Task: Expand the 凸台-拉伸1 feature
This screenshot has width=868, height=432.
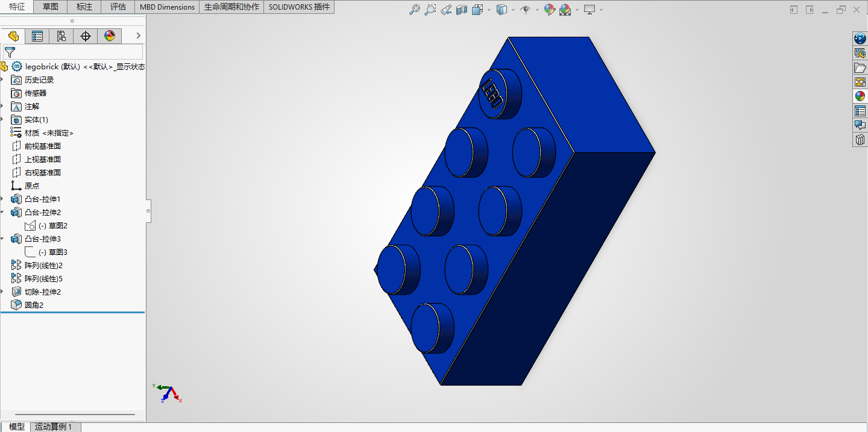Action: tap(2, 199)
